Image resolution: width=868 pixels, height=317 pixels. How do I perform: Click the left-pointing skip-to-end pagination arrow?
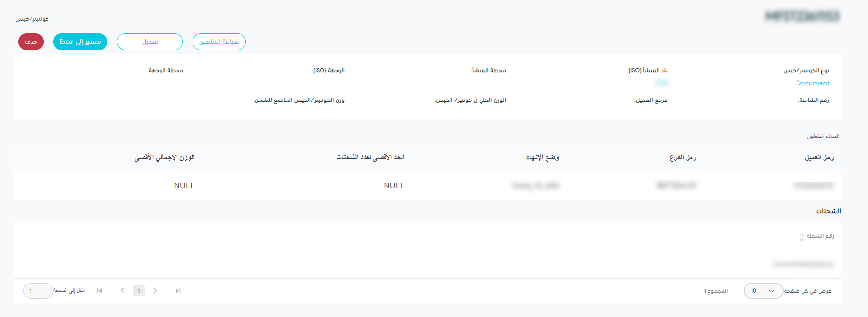(x=99, y=291)
